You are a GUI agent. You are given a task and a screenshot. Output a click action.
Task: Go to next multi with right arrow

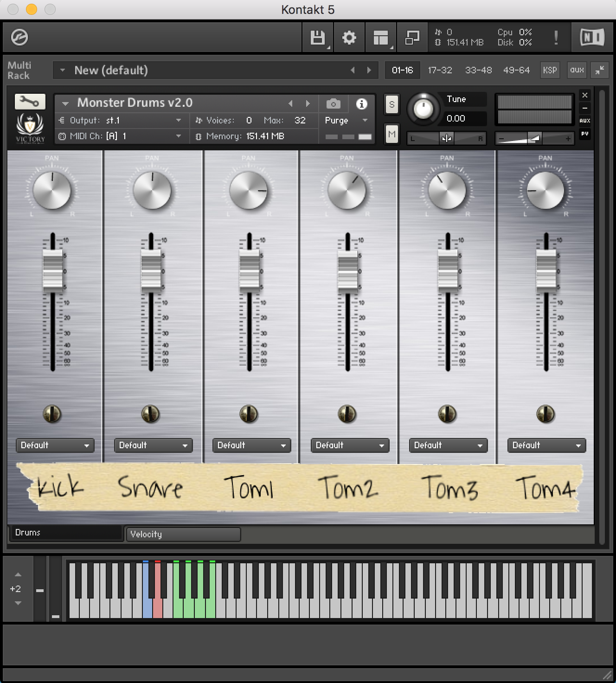tap(369, 70)
